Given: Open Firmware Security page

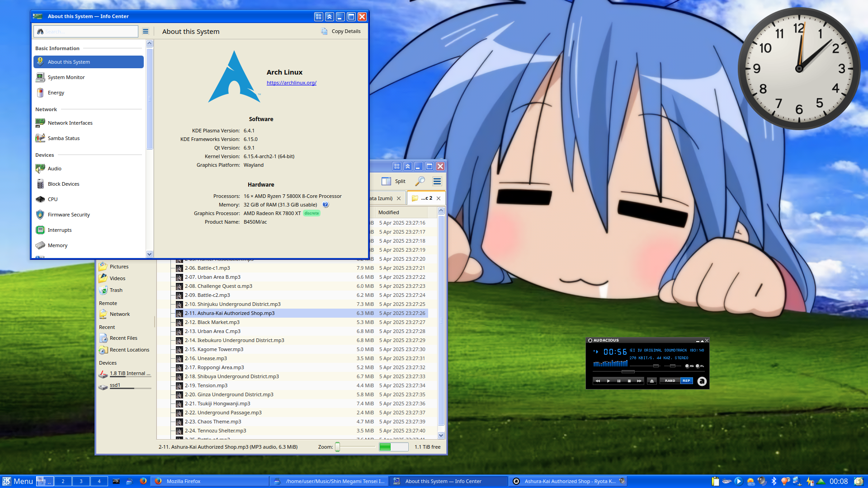Looking at the screenshot, I should pos(89,215).
